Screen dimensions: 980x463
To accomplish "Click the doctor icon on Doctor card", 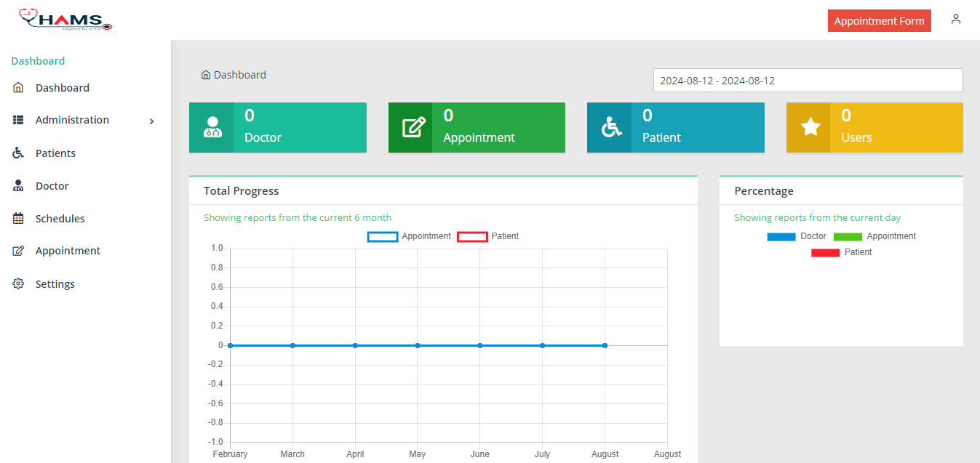I will point(212,127).
